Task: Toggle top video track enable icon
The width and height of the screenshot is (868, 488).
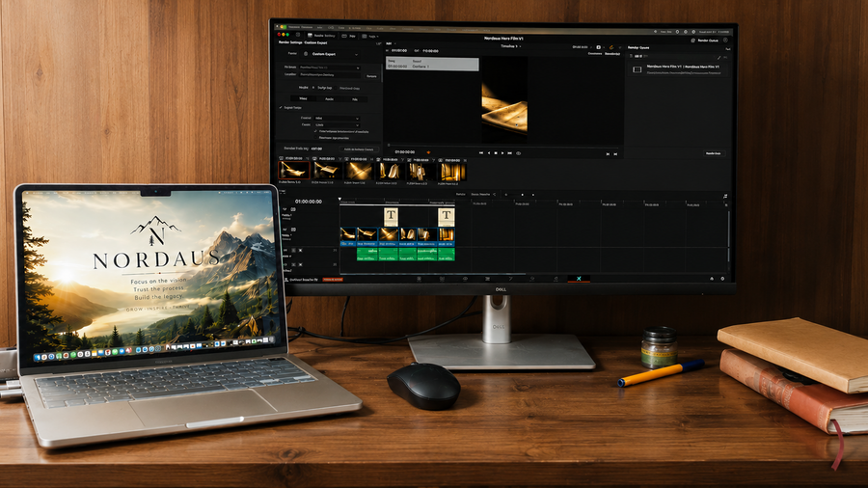Action: point(293,209)
